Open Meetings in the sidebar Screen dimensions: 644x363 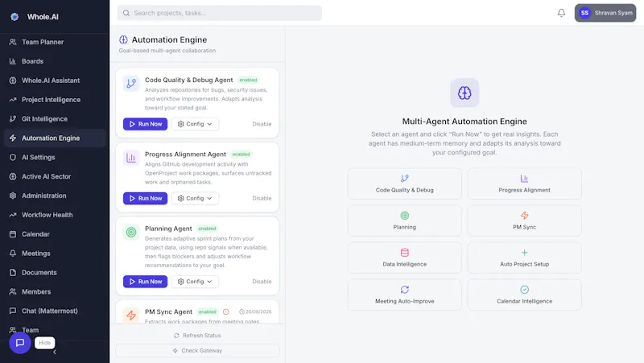coord(54,254)
